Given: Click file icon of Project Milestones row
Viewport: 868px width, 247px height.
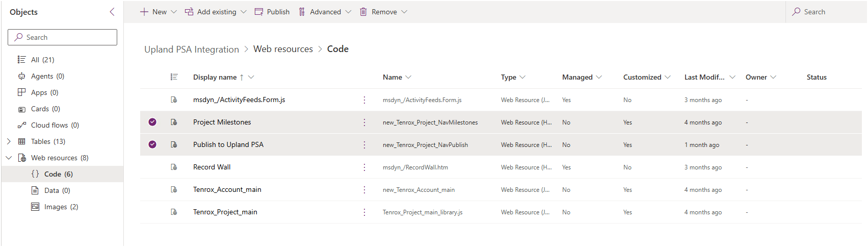Looking at the screenshot, I should click(x=174, y=122).
